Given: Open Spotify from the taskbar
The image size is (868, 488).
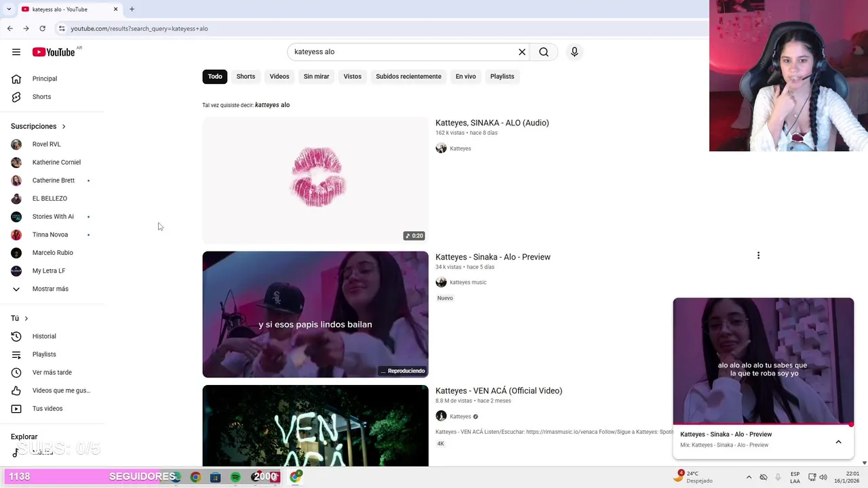Looking at the screenshot, I should (x=235, y=477).
